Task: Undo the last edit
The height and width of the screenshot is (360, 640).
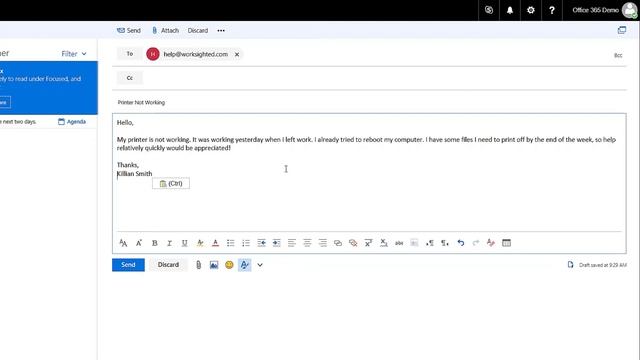Action: [460, 243]
